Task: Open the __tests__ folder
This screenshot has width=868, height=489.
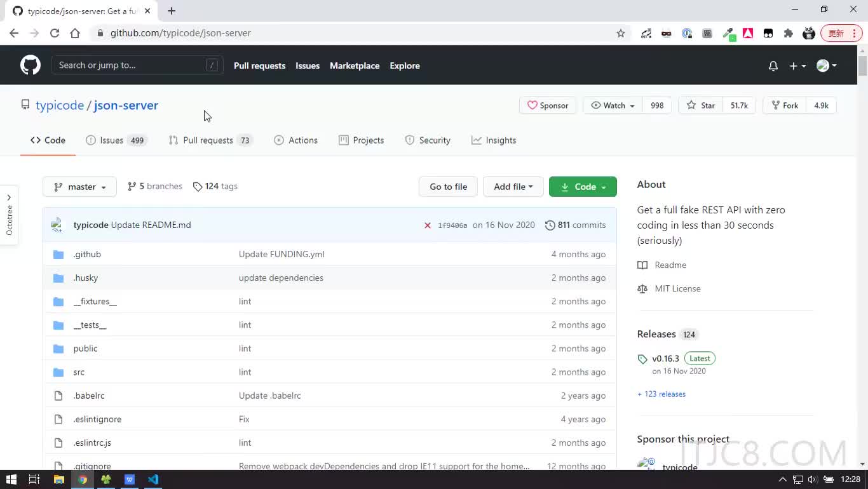Action: (90, 325)
